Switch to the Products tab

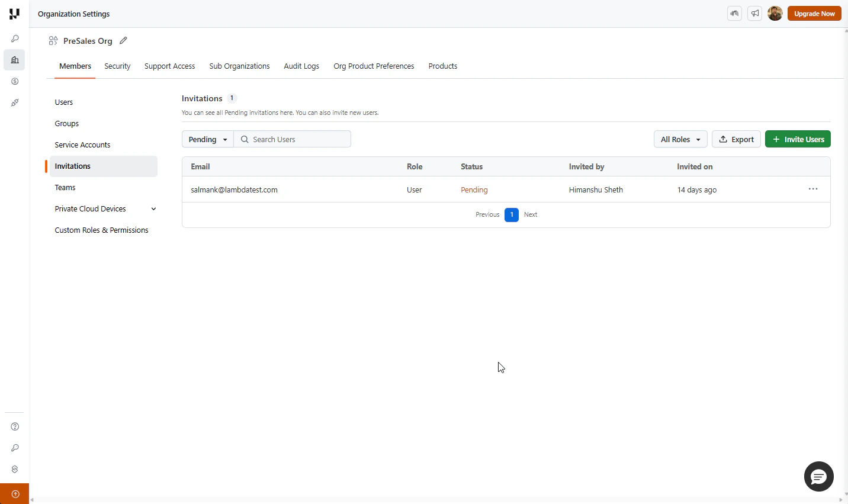[443, 66]
